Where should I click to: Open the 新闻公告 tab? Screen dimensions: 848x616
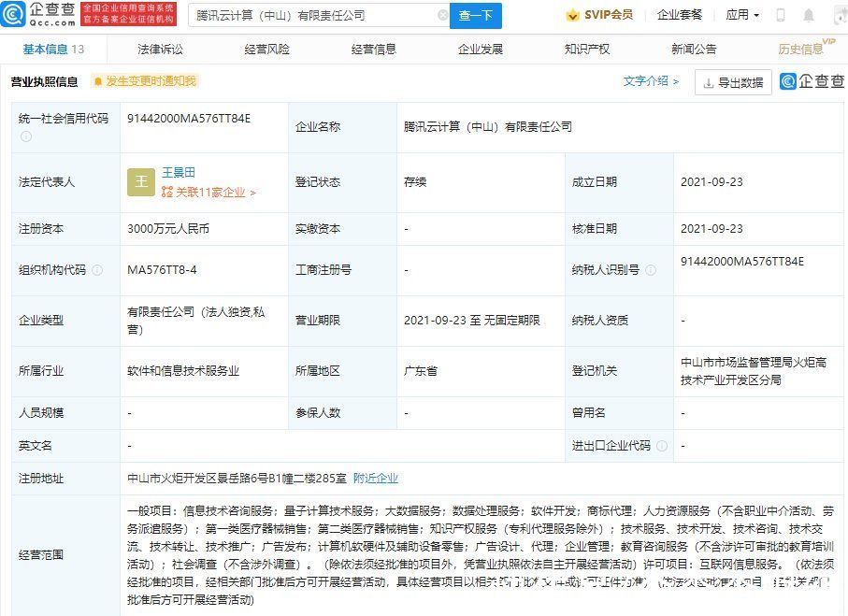tap(694, 50)
